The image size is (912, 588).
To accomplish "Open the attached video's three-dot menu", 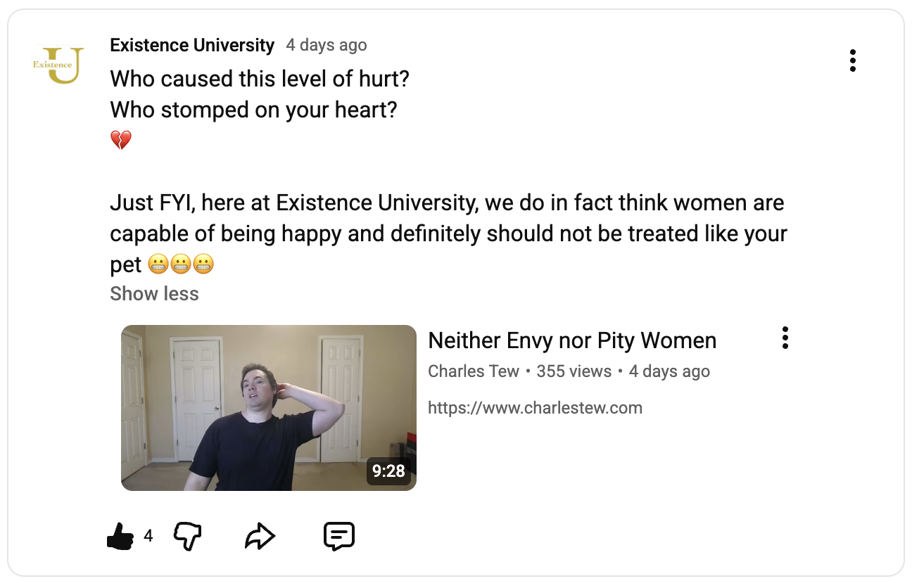I will 785,338.
